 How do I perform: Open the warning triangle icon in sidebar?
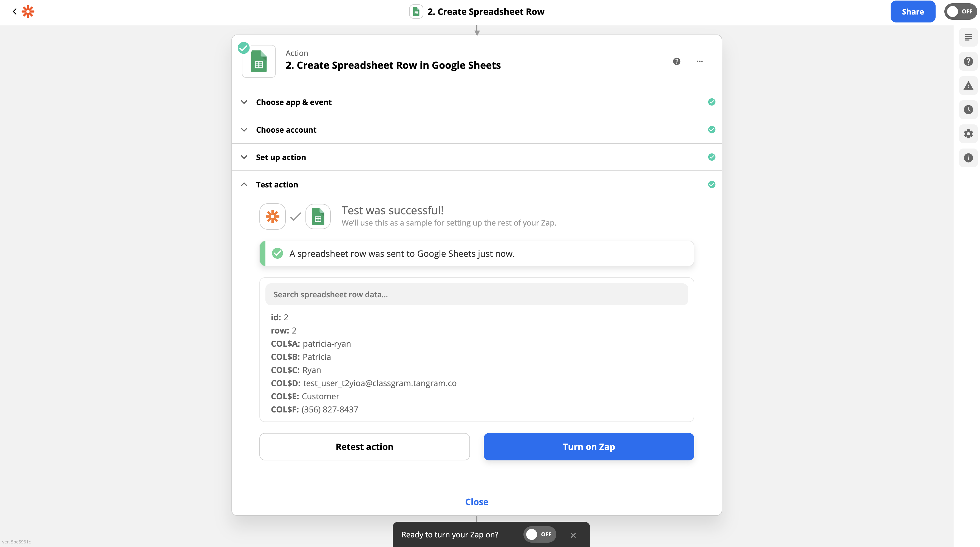tap(968, 86)
